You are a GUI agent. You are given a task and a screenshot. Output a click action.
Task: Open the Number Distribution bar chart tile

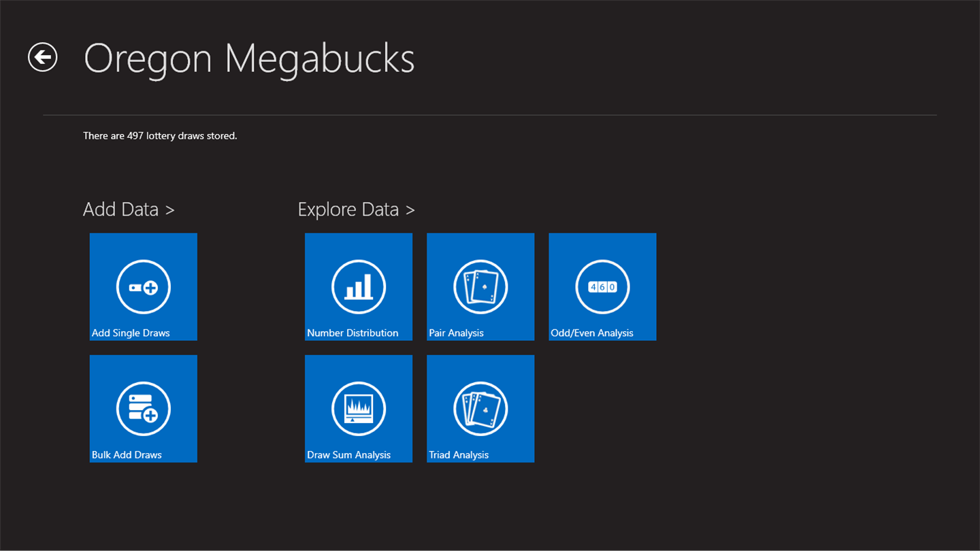(359, 287)
